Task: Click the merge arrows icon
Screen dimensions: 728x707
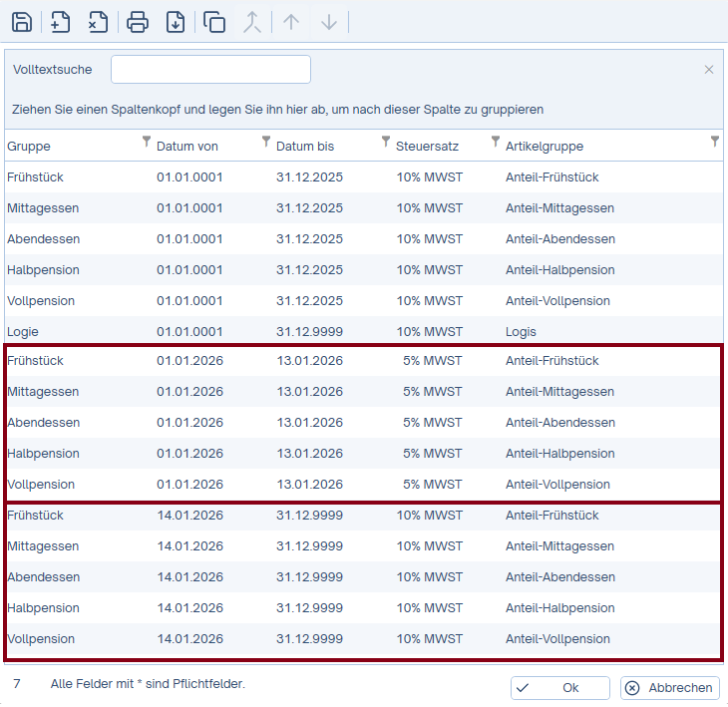Action: [x=252, y=22]
